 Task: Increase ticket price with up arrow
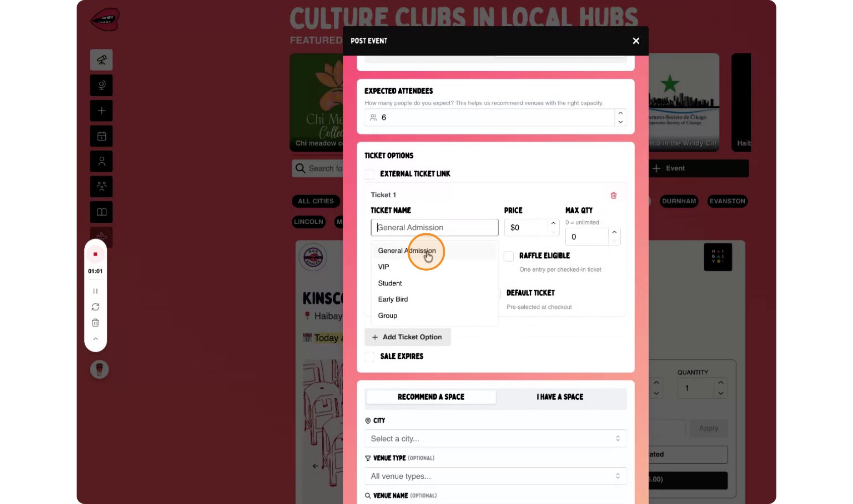[554, 223]
